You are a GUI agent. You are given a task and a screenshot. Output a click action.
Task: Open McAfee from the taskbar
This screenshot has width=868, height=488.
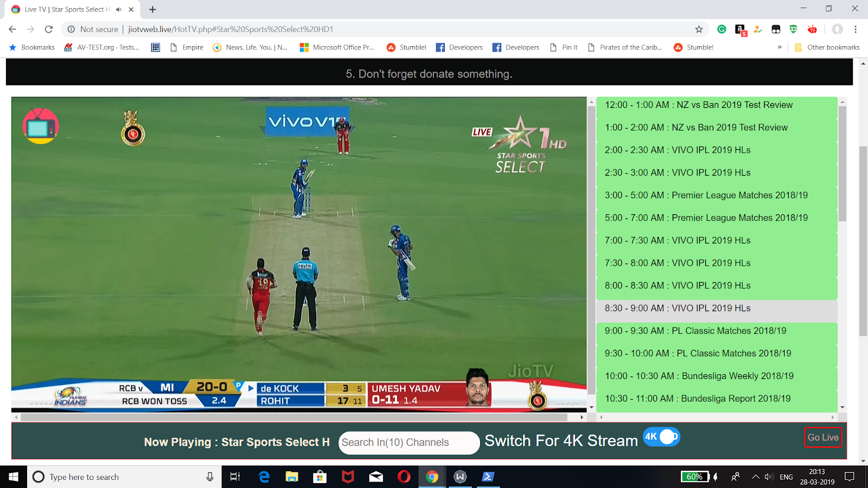[348, 477]
